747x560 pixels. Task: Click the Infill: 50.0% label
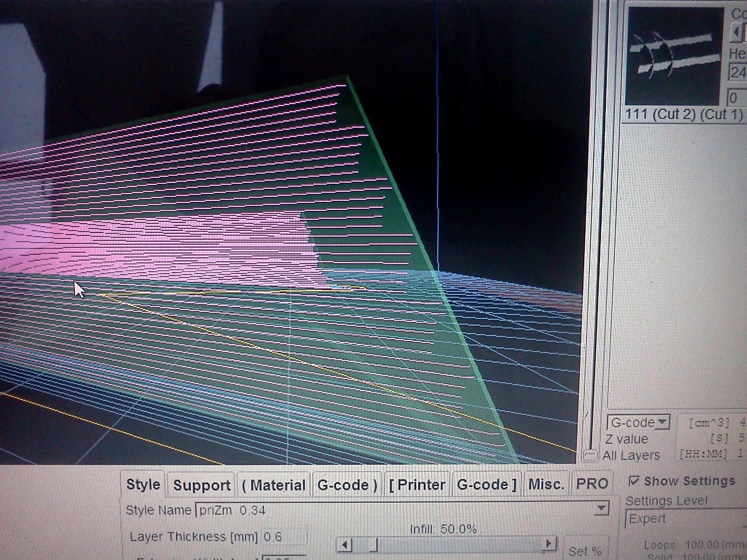tap(443, 529)
